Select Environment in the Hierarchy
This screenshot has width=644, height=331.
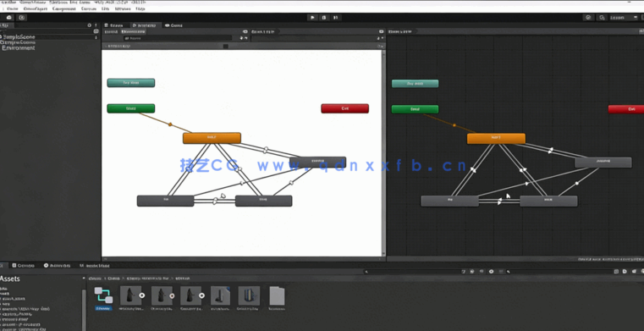pyautogui.click(x=19, y=48)
